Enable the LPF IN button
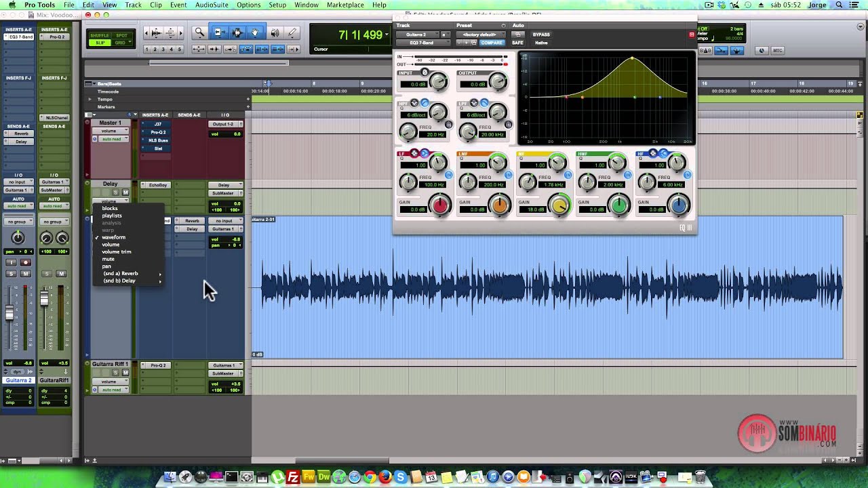Viewport: 868px width, 488px height. (x=509, y=124)
